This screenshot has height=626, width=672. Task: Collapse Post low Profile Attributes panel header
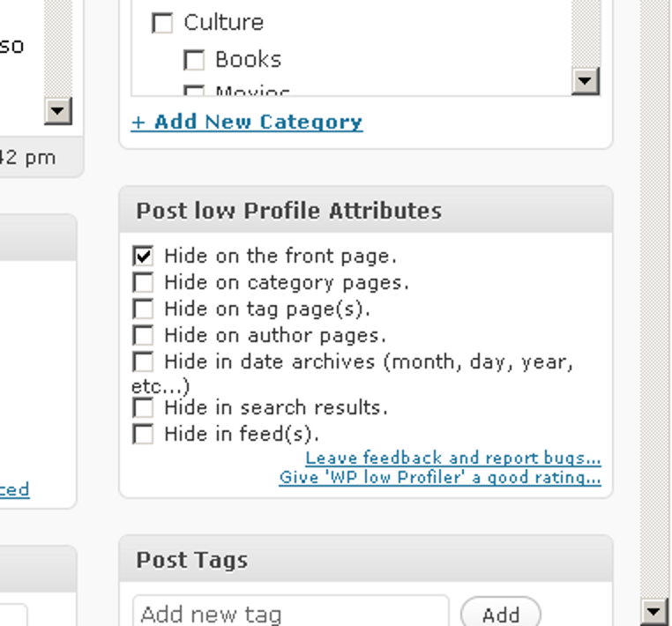[x=366, y=211]
